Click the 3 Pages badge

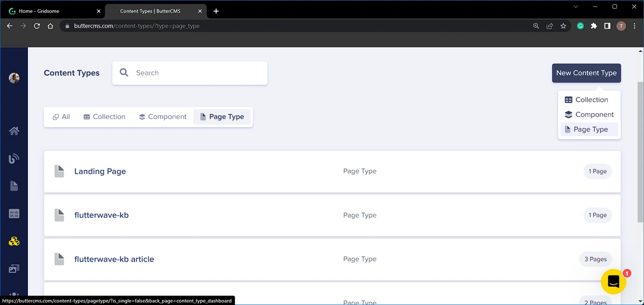(596, 259)
